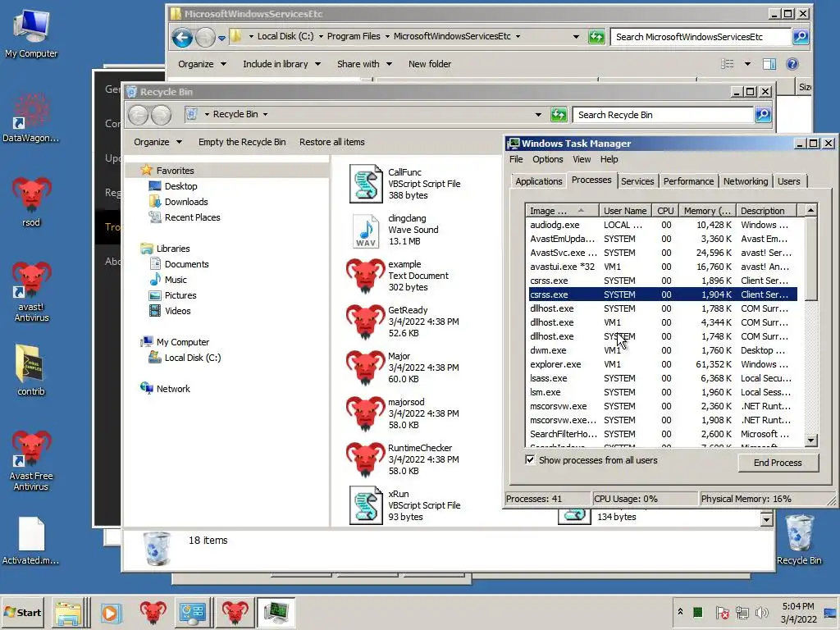Open the File menu in Task Manager
The width and height of the screenshot is (840, 630).
[516, 159]
